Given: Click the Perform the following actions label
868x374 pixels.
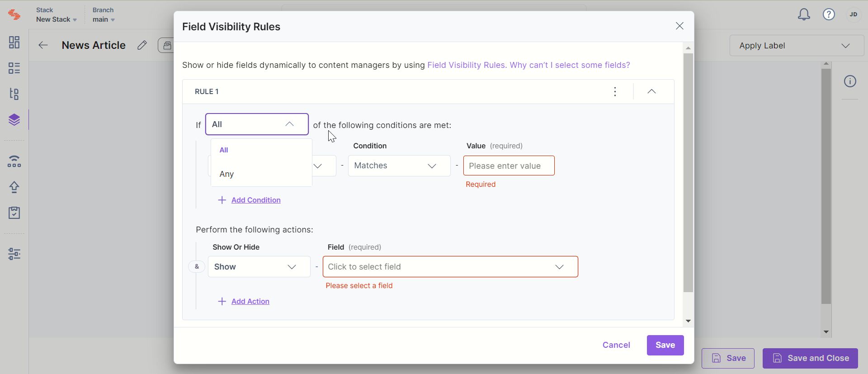Looking at the screenshot, I should [255, 230].
